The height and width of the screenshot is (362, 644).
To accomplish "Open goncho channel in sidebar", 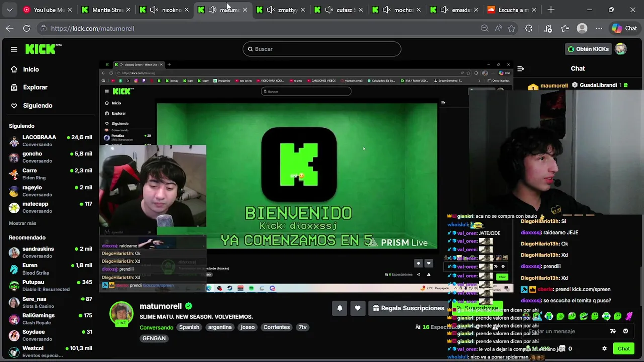I will point(50,157).
